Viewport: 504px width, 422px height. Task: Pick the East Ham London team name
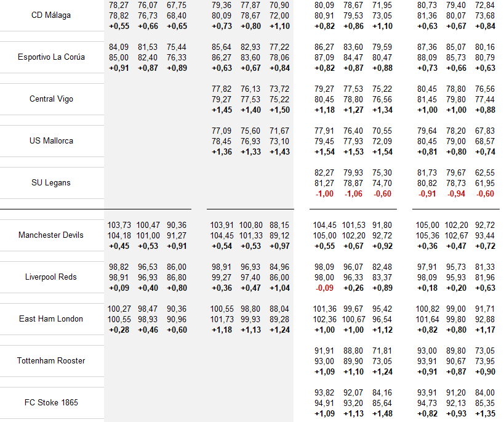point(51,319)
